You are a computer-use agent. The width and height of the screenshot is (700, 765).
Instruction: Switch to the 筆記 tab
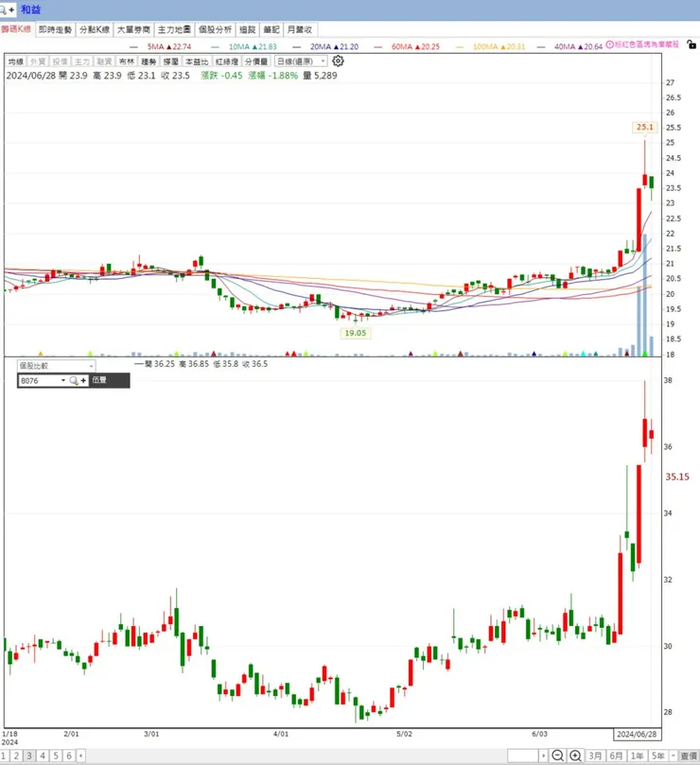pyautogui.click(x=271, y=29)
